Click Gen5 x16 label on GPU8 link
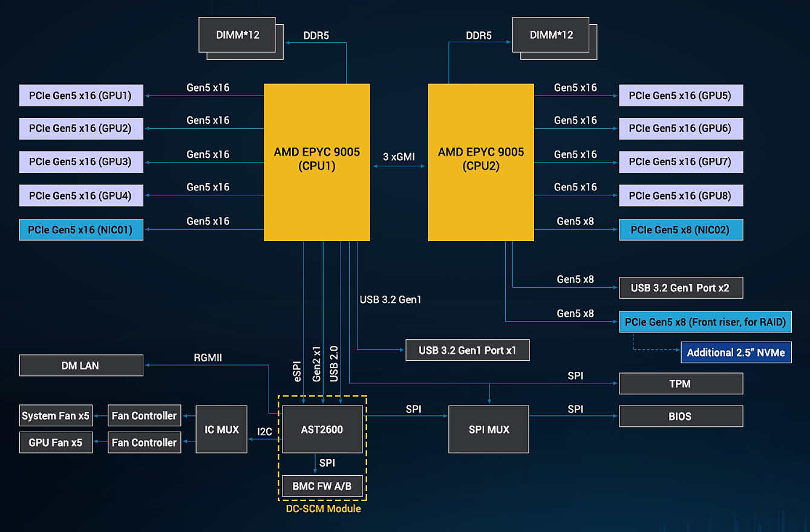The image size is (810, 532). point(575,187)
